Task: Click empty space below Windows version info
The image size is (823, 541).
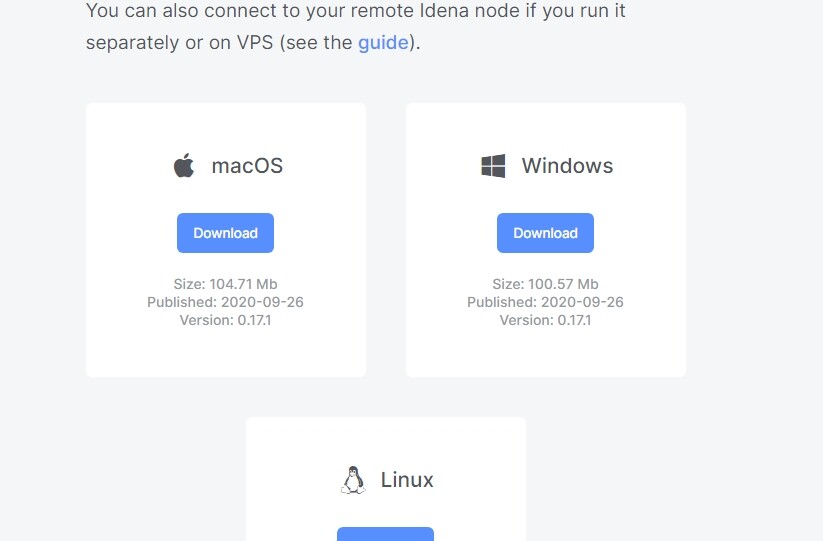Action: tap(546, 352)
